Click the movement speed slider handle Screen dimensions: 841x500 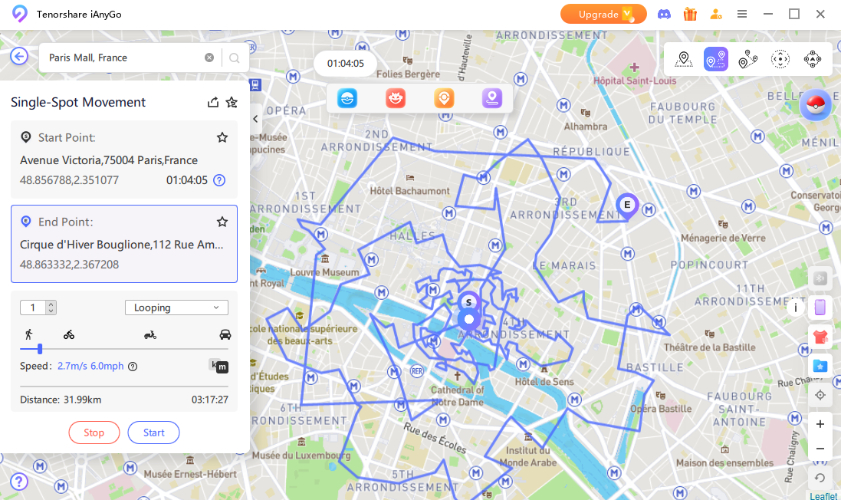40,349
